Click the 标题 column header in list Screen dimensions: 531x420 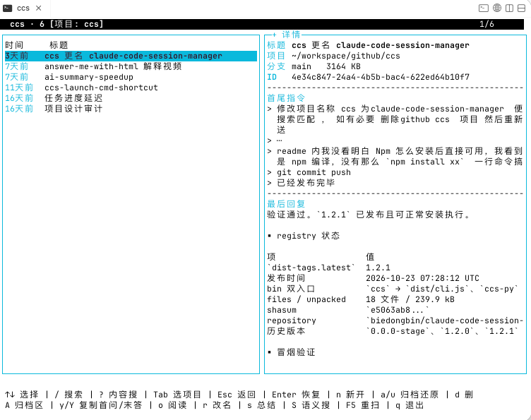[x=59, y=45]
